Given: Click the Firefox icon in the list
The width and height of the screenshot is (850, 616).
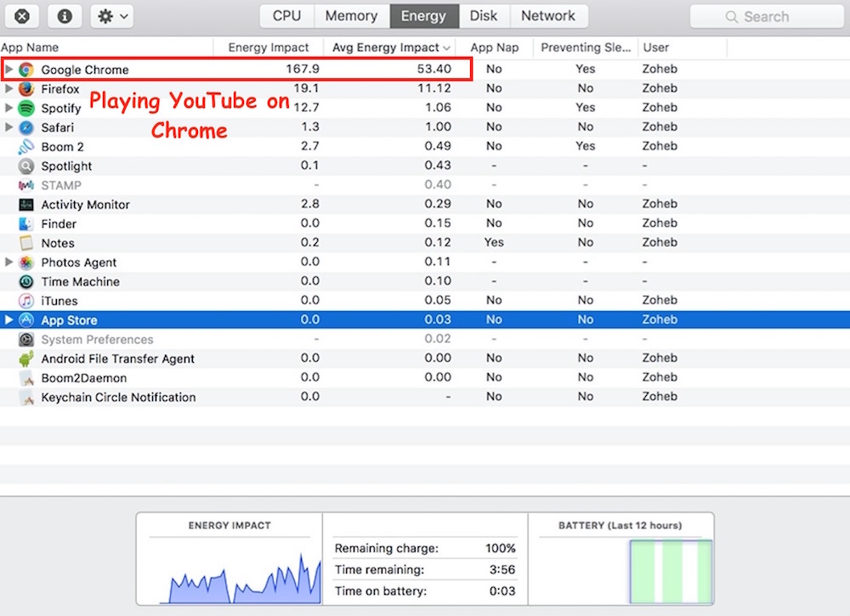Looking at the screenshot, I should click(26, 89).
